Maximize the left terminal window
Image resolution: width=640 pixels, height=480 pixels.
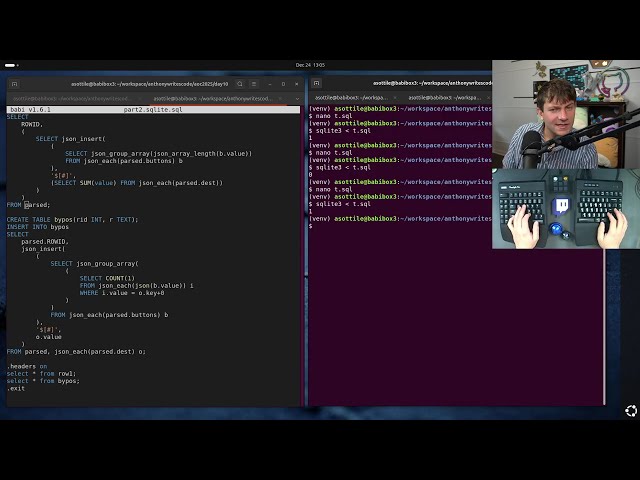[x=283, y=84]
